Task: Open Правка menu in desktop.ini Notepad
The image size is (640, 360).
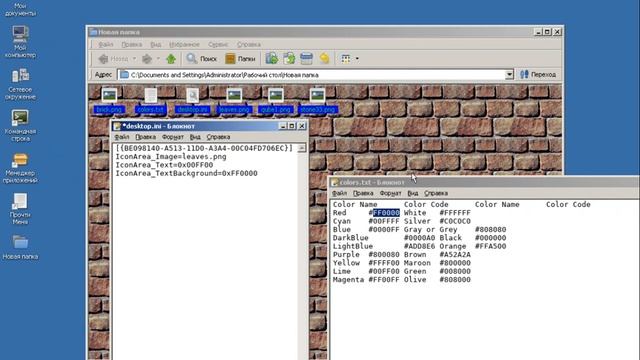Action: pos(145,137)
